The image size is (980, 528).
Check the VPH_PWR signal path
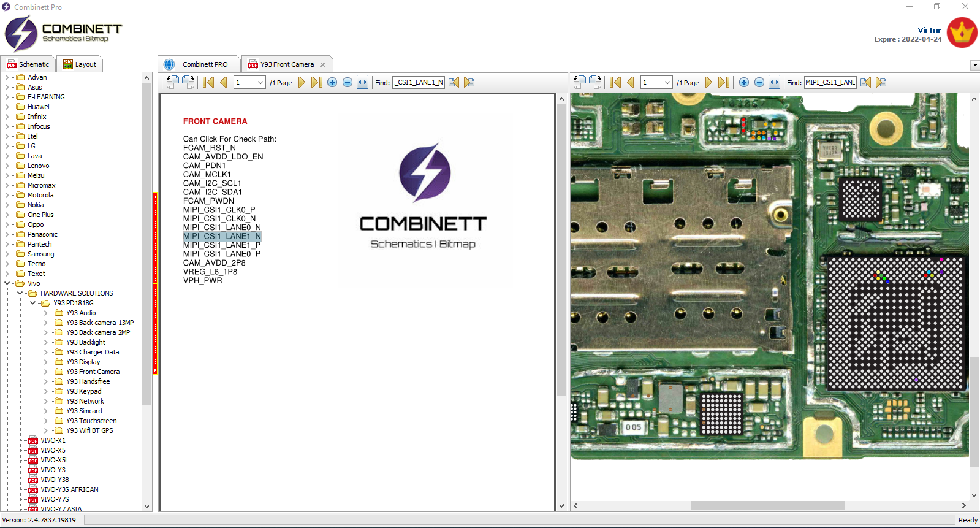point(203,280)
